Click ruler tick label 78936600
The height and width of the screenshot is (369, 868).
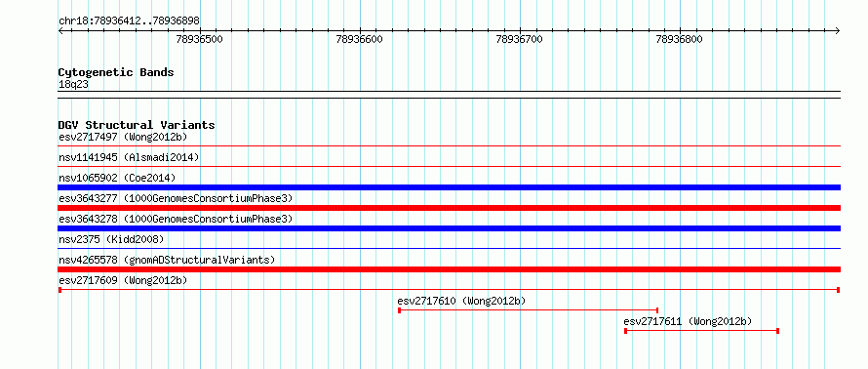pos(359,39)
